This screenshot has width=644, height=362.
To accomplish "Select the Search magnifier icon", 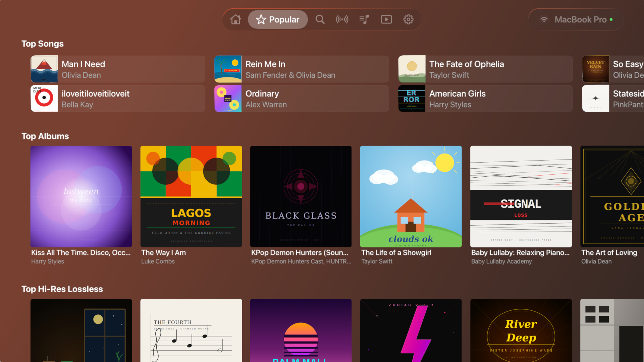I will (320, 19).
